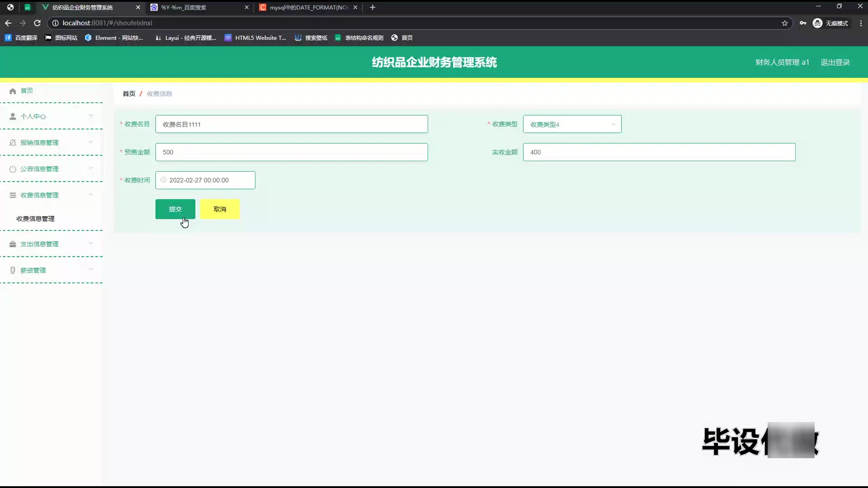
Task: Click the browser forward arrow
Action: point(23,23)
